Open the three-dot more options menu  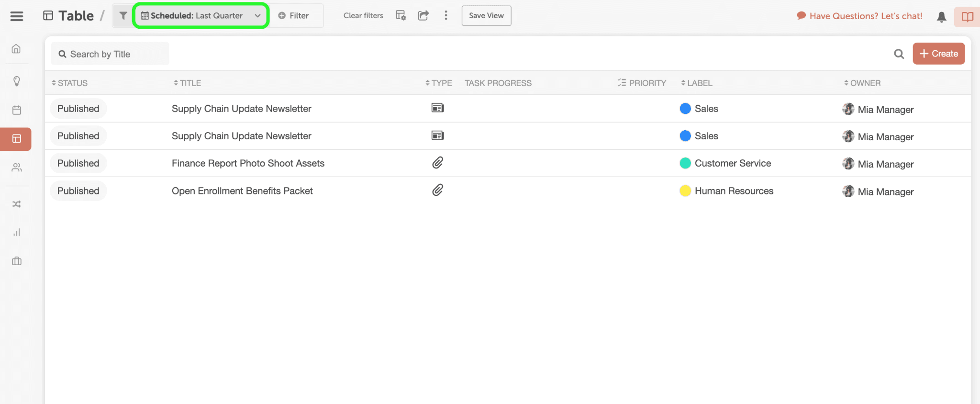(x=446, y=16)
